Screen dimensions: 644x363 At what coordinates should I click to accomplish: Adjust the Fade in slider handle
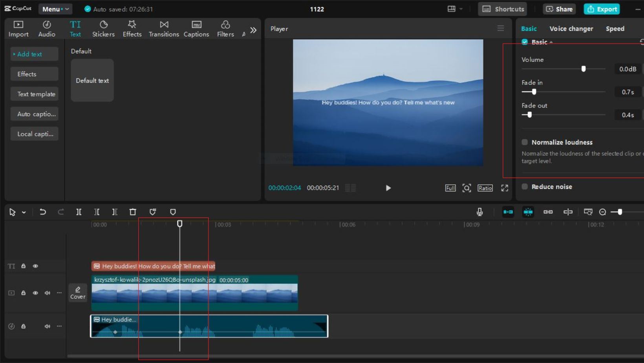(534, 92)
